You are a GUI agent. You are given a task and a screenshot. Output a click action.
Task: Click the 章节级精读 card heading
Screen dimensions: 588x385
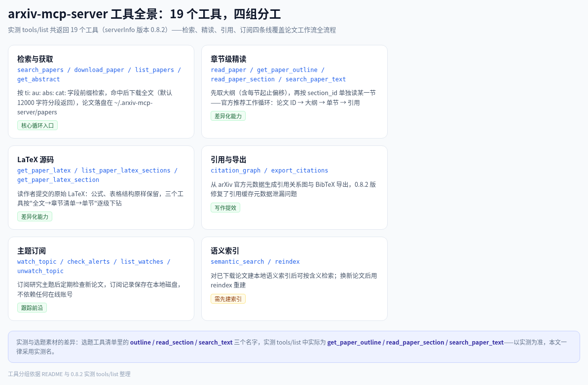pos(228,59)
